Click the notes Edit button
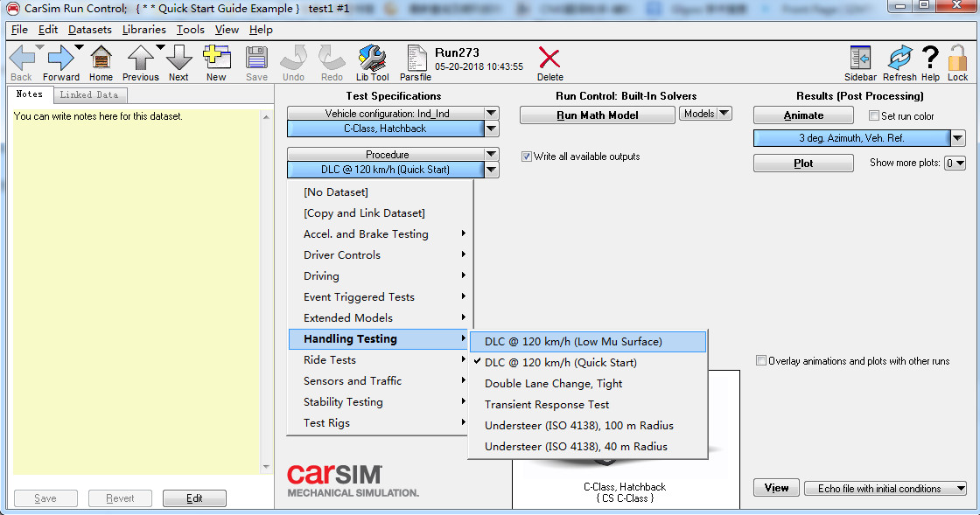The image size is (980, 515). [194, 498]
